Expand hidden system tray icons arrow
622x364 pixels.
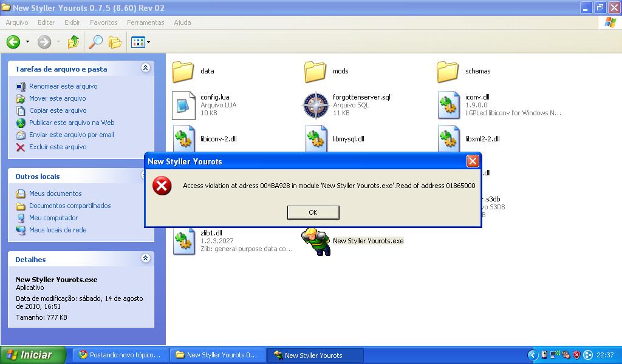coord(533,355)
